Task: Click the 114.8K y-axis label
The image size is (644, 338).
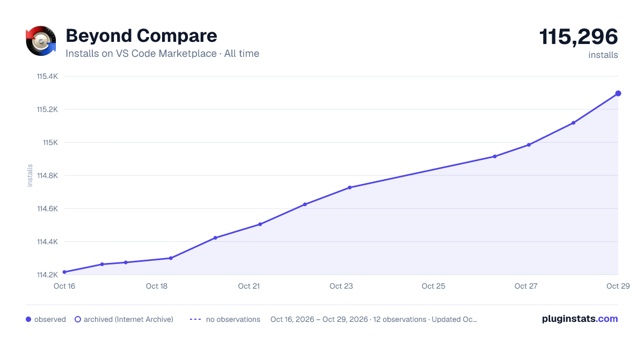Action: point(47,175)
